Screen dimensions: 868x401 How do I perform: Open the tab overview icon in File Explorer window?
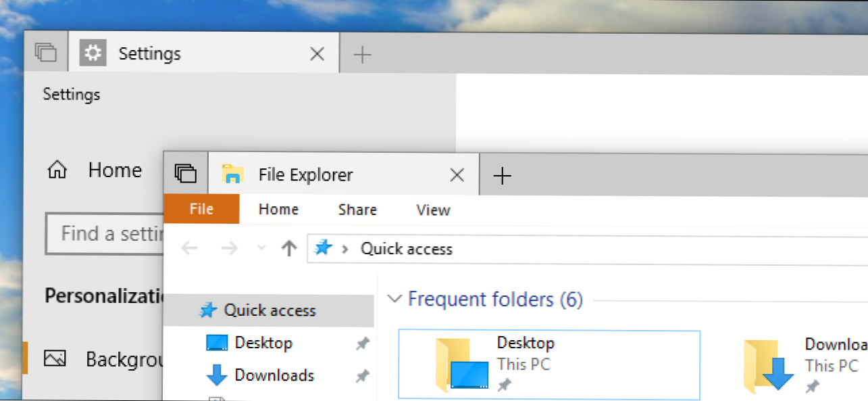tap(186, 174)
